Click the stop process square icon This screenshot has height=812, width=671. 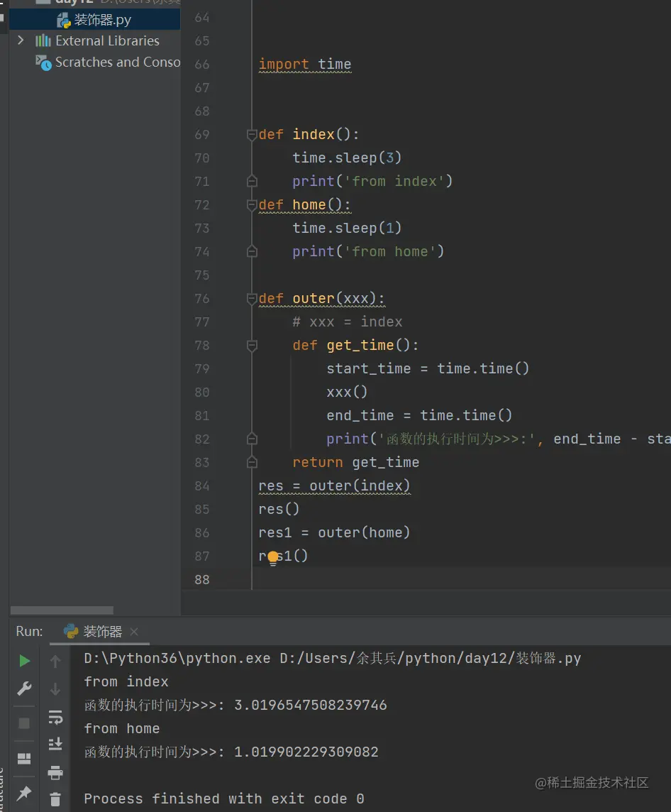click(x=24, y=723)
